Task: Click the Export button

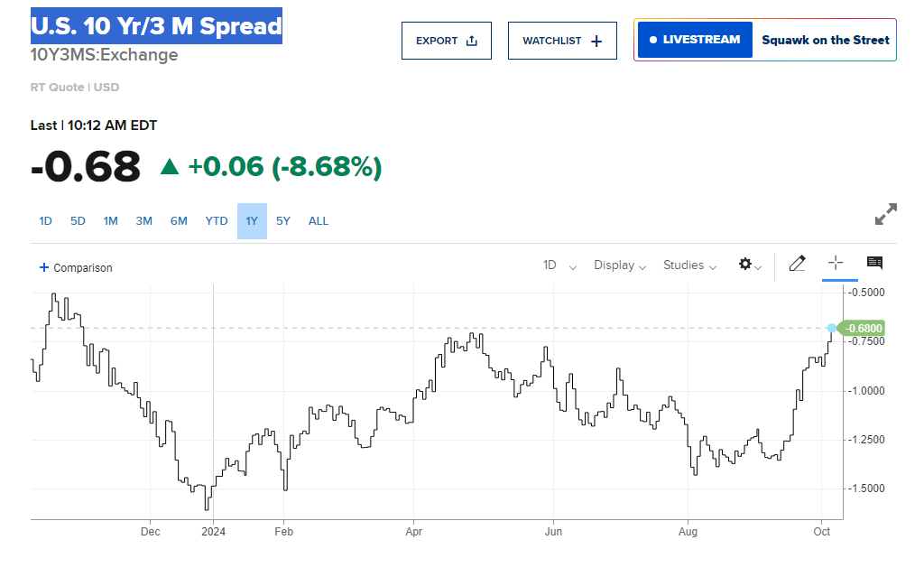Action: [x=447, y=41]
